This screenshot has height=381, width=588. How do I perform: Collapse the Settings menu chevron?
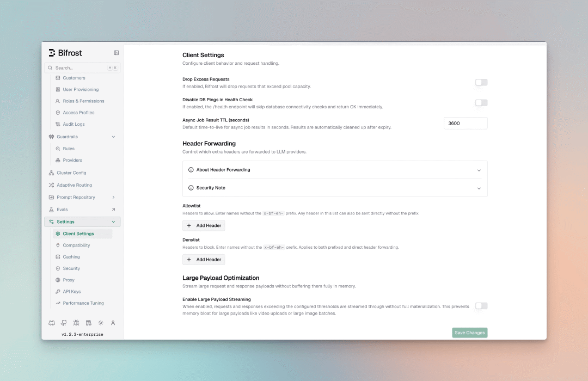point(113,222)
